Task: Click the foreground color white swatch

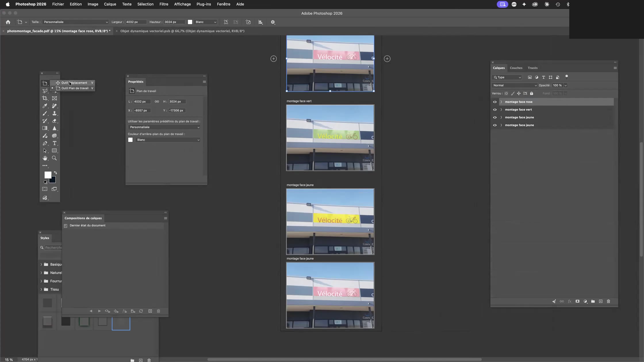Action: click(x=47, y=175)
